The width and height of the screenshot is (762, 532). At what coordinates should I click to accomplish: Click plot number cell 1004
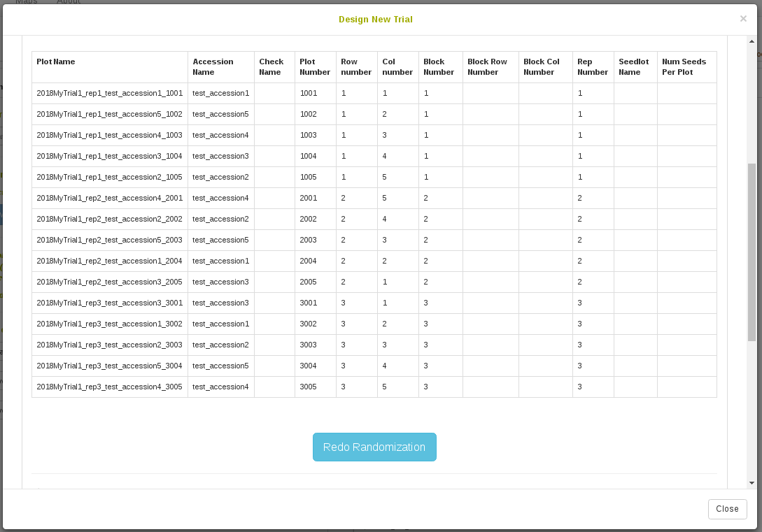pyautogui.click(x=316, y=156)
